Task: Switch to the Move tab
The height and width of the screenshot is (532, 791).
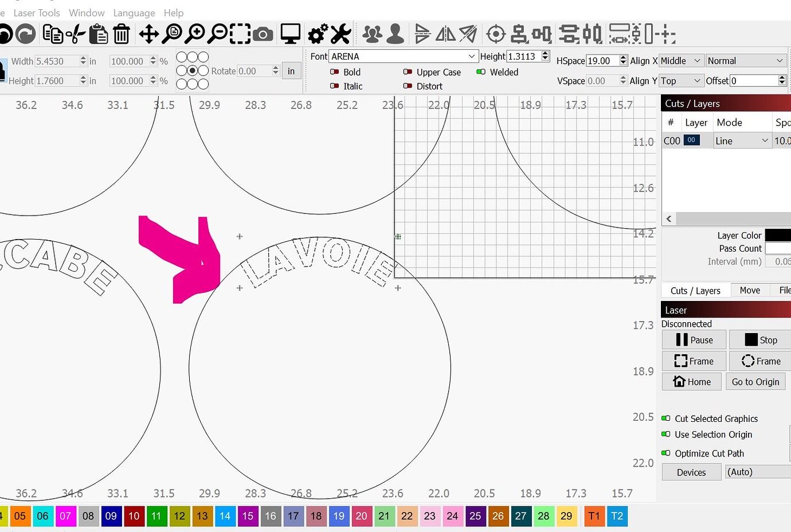Action: 750,290
